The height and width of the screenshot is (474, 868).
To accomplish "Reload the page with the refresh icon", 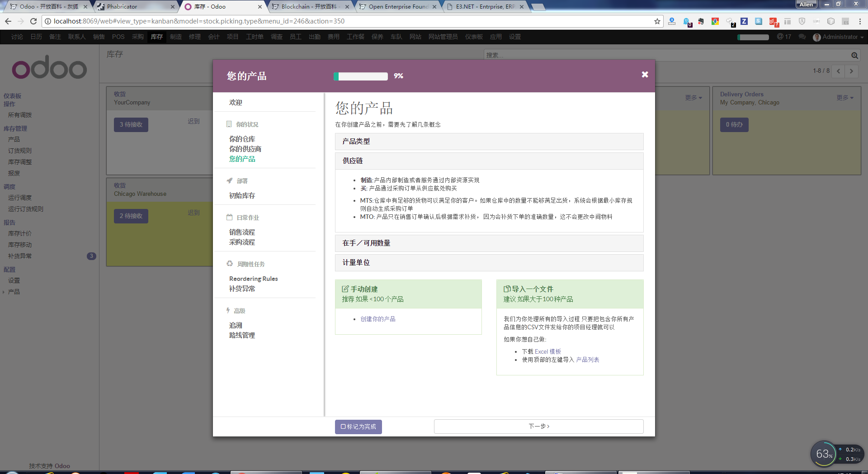I will (x=33, y=21).
